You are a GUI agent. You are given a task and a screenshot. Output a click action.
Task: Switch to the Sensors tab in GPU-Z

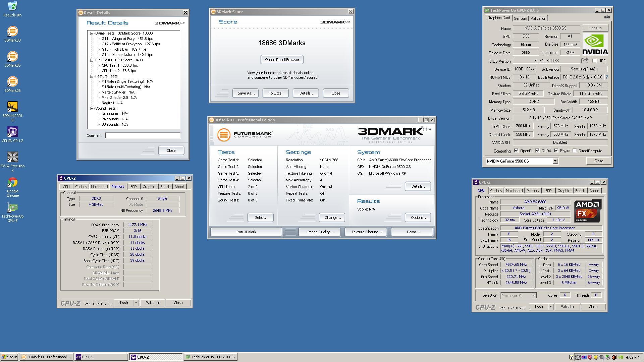point(520,18)
